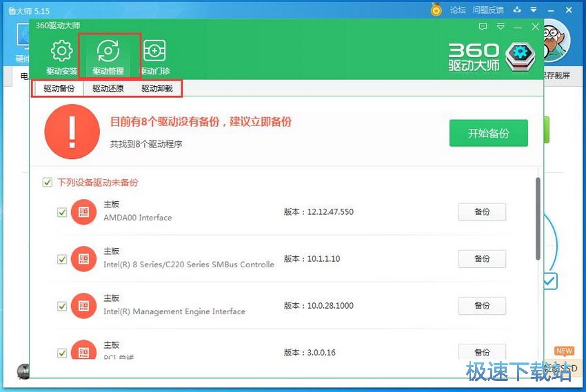Click the warning text 目前有8个驱动没有备份
Image resolution: width=586 pixels, height=392 pixels.
tap(165, 122)
